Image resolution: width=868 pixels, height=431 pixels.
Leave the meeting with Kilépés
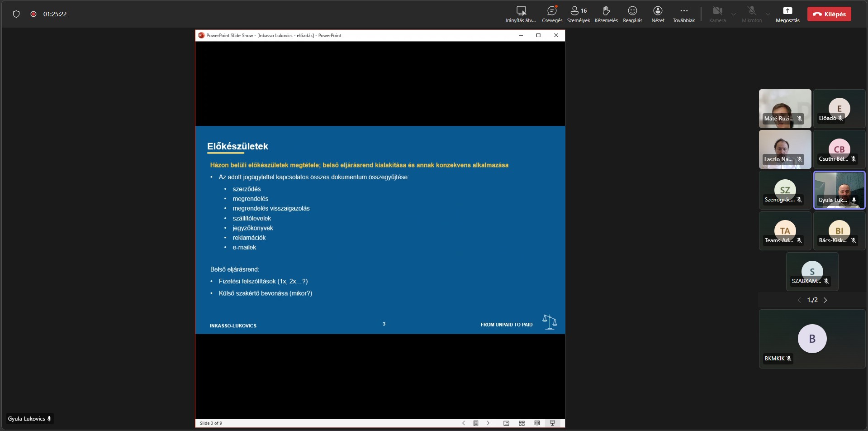click(x=829, y=14)
